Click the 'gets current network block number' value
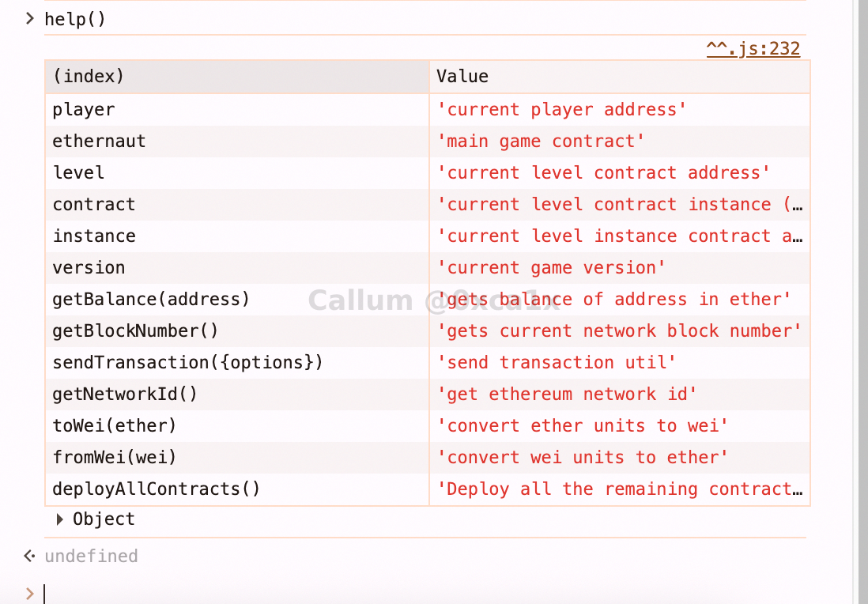 point(619,330)
